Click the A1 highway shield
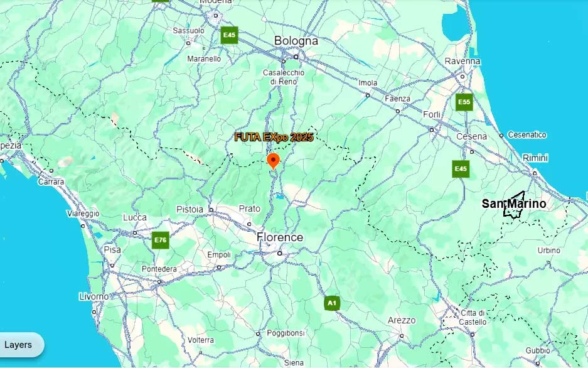 click(x=332, y=303)
